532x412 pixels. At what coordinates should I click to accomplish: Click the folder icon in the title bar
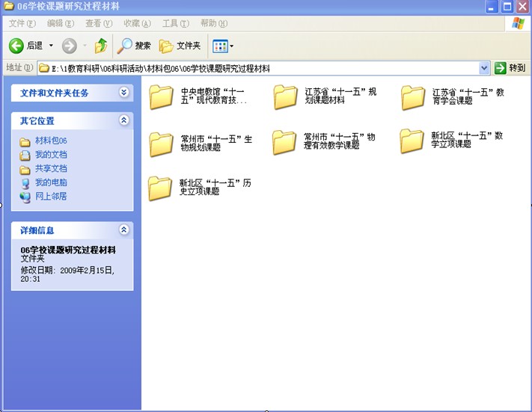9,5
